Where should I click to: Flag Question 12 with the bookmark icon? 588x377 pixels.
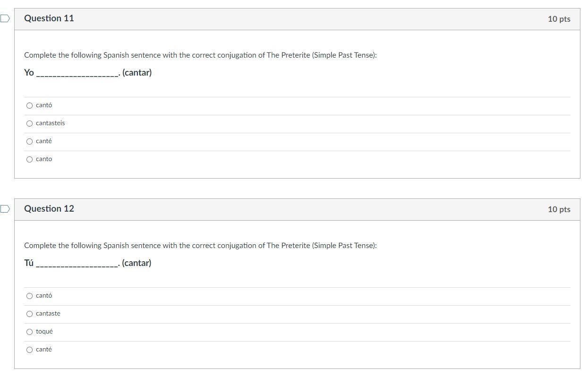[x=5, y=209]
